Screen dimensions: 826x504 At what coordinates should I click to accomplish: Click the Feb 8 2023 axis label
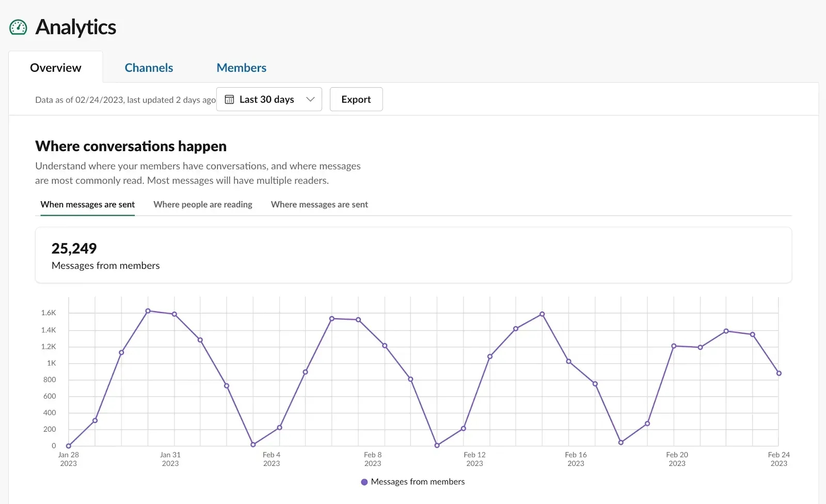[373, 459]
